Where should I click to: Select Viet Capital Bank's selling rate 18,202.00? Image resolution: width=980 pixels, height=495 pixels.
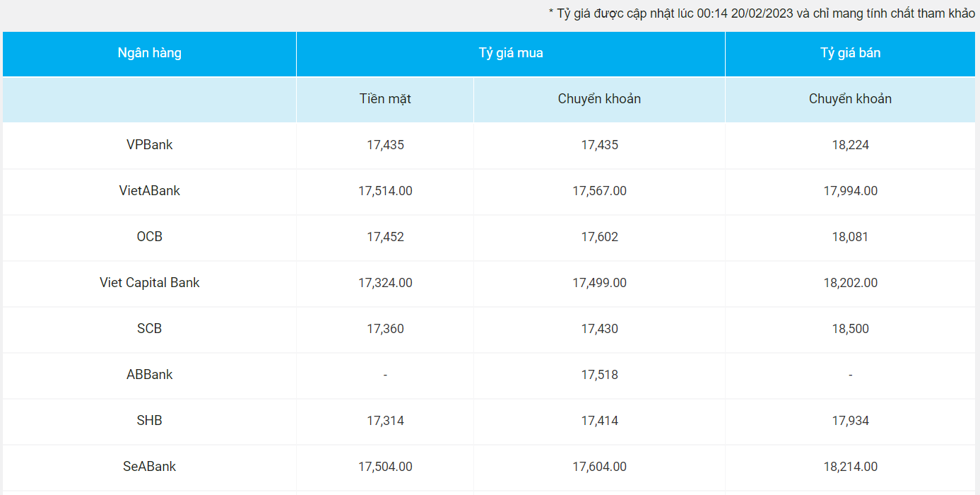[850, 283]
